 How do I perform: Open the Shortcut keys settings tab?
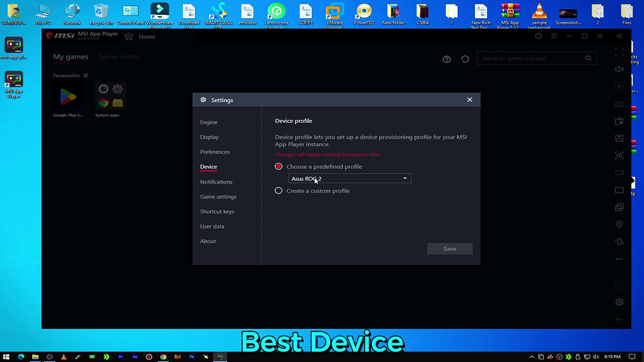click(x=217, y=211)
